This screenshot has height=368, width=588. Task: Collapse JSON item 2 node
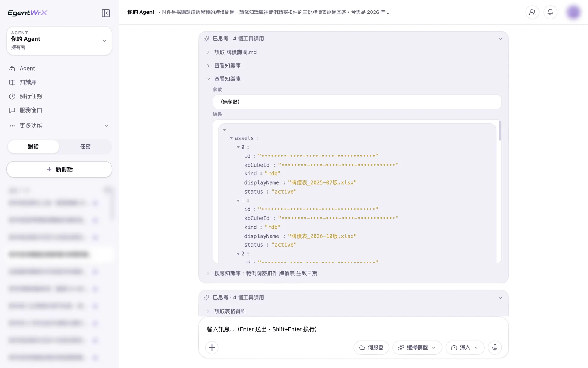click(238, 254)
